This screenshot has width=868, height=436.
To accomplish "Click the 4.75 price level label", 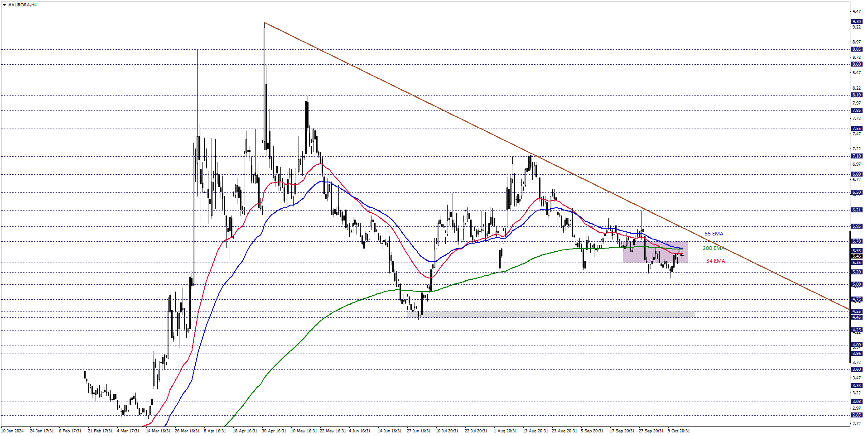I will (856, 299).
